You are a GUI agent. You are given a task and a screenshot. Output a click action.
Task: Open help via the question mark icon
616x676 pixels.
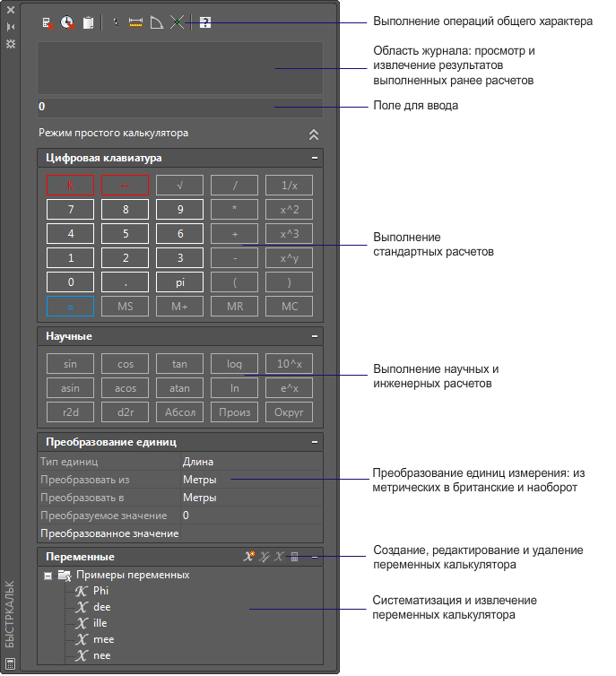click(x=205, y=22)
